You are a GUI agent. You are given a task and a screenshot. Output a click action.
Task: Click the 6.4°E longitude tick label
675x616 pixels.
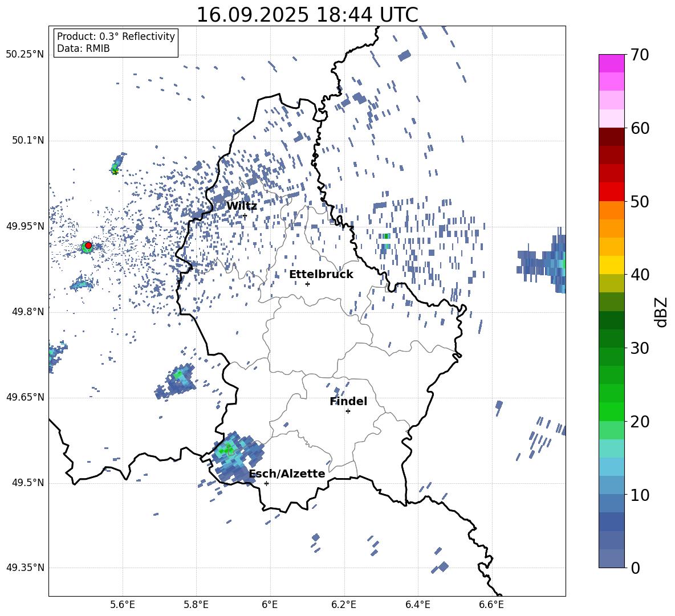417,605
